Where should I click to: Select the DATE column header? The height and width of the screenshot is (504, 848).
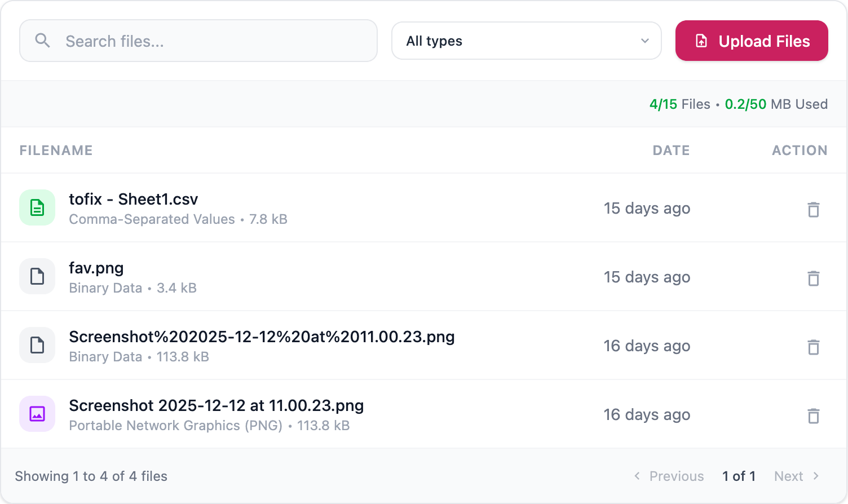(x=671, y=150)
